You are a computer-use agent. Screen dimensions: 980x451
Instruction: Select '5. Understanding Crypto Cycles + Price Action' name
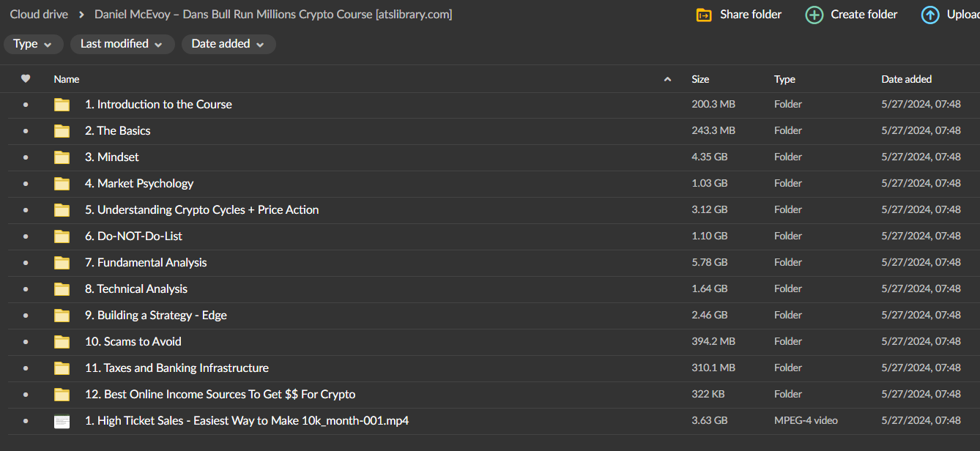(202, 210)
